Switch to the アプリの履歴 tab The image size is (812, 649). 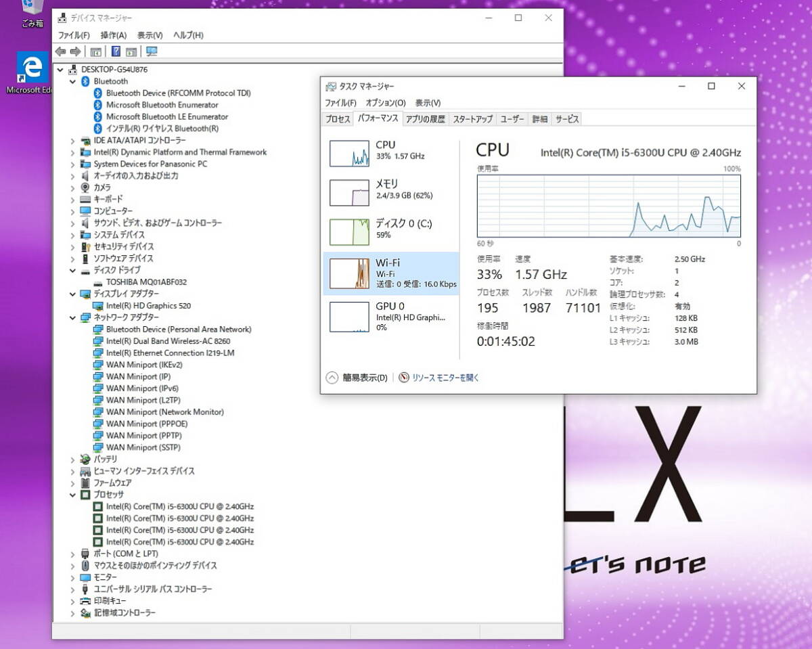pos(426,119)
